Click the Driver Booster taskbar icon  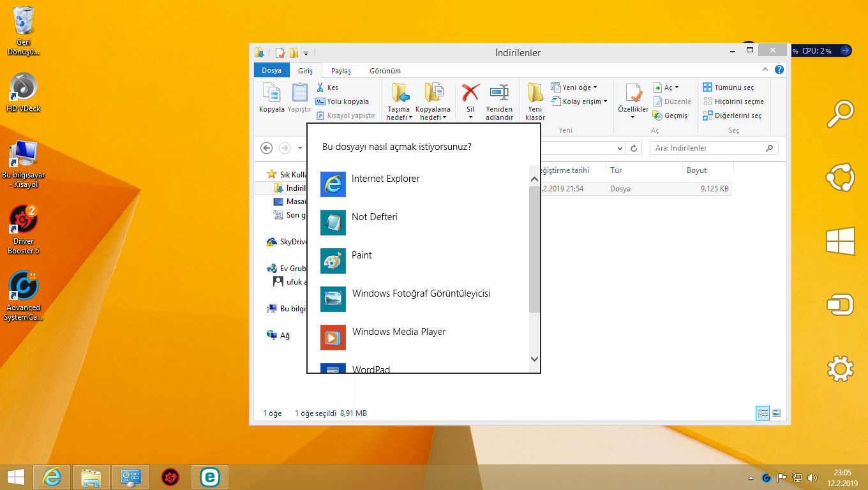tap(170, 477)
